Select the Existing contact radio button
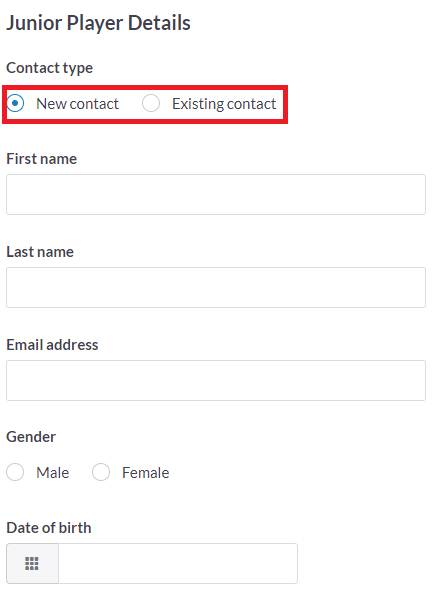438x599 pixels. (151, 103)
